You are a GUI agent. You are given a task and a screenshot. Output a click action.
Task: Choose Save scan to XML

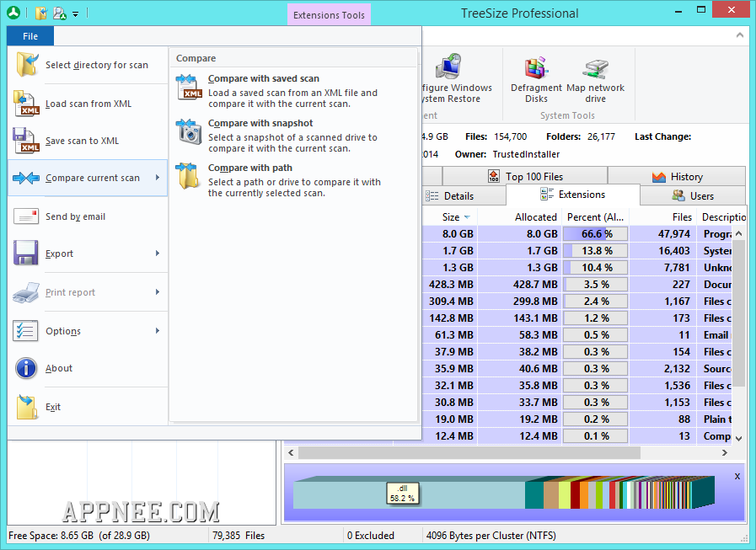coord(88,141)
